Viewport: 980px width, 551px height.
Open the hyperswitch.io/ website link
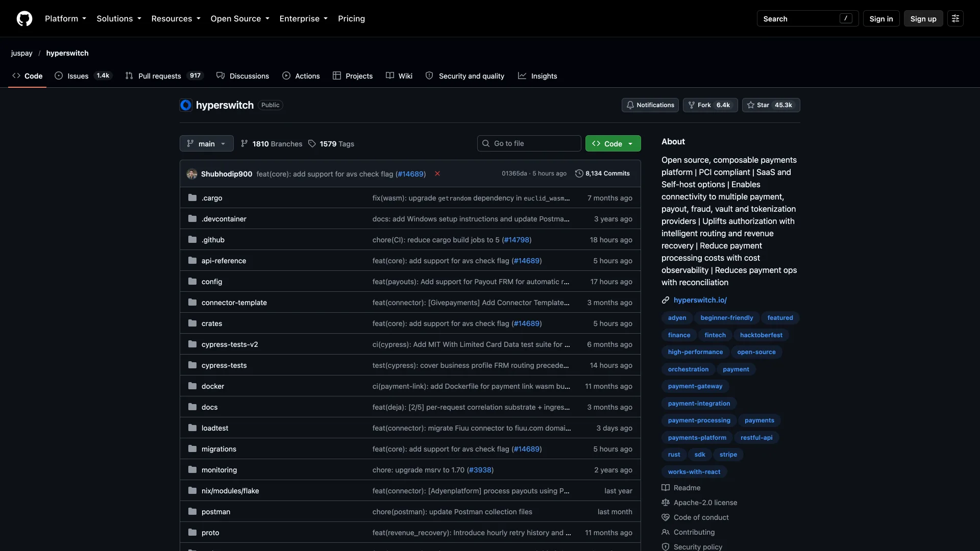[x=700, y=300]
